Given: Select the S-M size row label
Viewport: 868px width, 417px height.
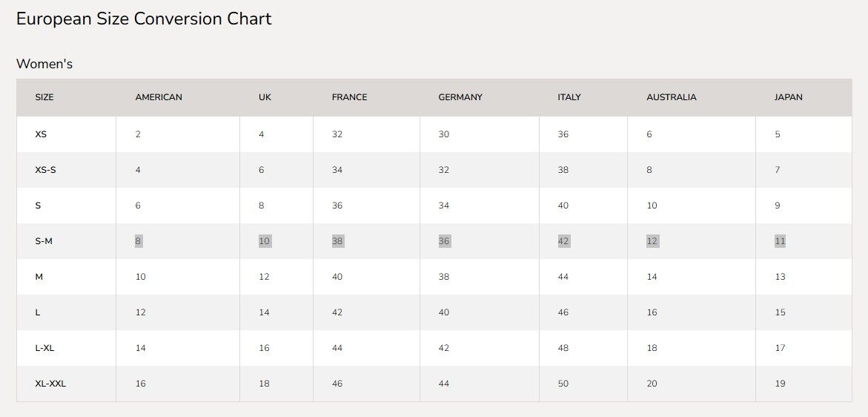Looking at the screenshot, I should [44, 241].
